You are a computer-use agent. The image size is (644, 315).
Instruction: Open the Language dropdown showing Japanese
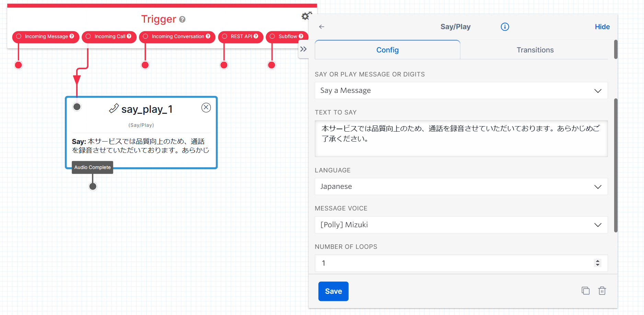[x=461, y=186]
